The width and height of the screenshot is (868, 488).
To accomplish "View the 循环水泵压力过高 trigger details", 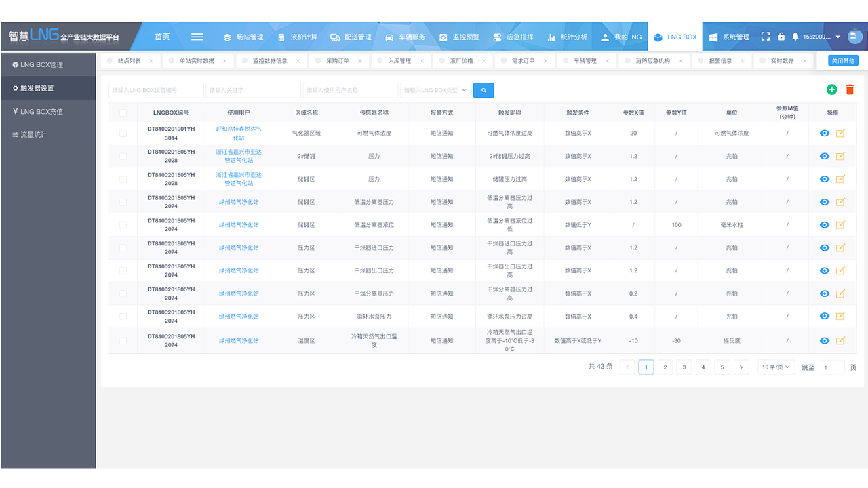I will [x=825, y=317].
